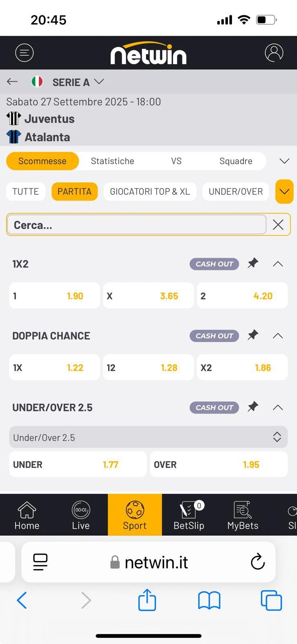
Task: Pin the 1X2 market
Action: pyautogui.click(x=253, y=264)
